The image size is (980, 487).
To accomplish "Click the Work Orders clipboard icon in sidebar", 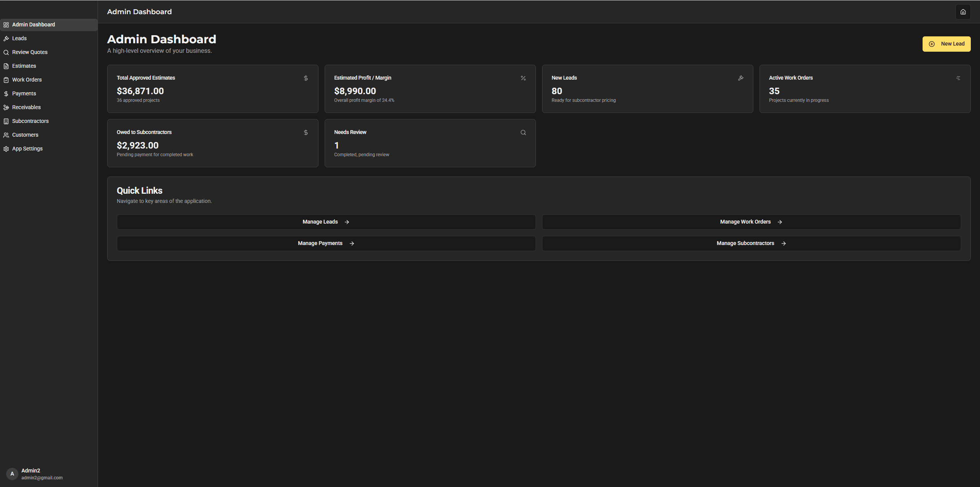I will coord(6,80).
